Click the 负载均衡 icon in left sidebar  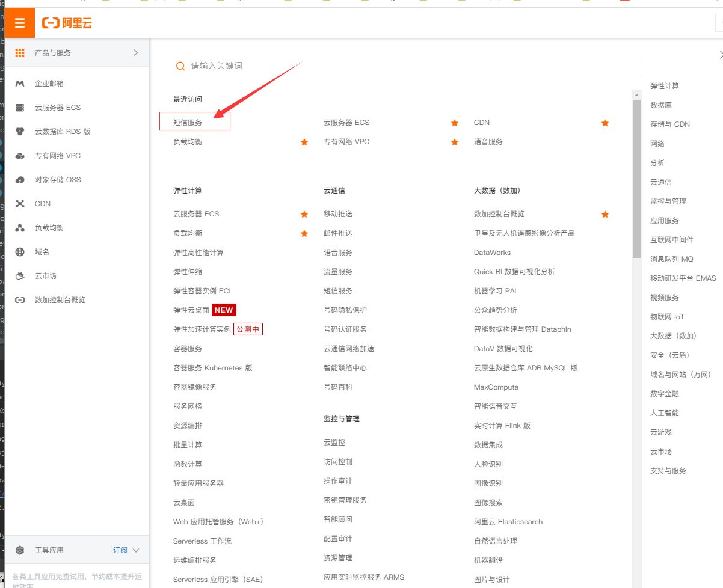[x=20, y=228]
